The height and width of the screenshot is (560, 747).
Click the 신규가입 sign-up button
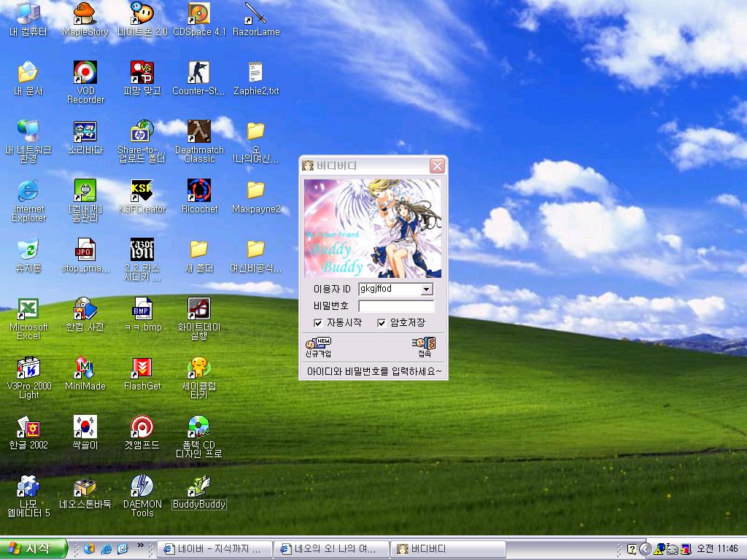tap(318, 347)
